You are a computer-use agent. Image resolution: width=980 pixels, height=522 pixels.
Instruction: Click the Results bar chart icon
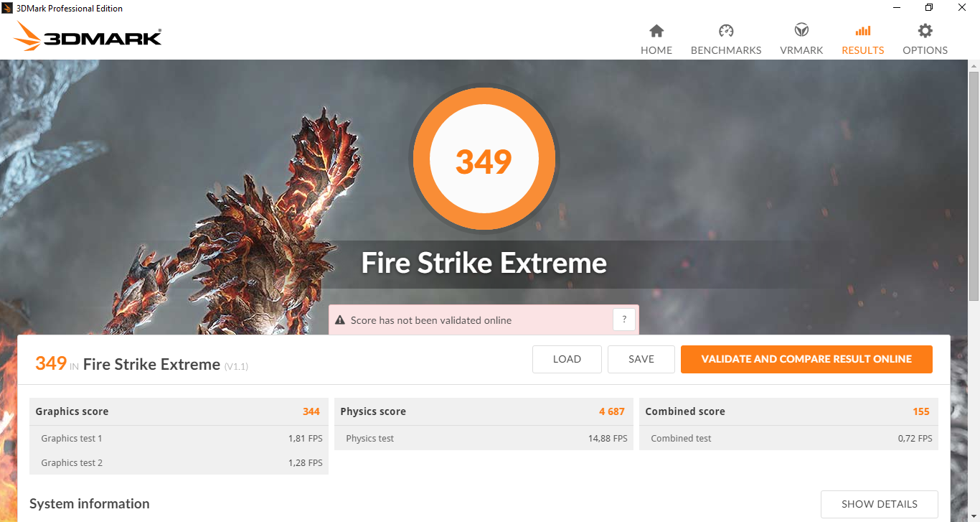863,31
